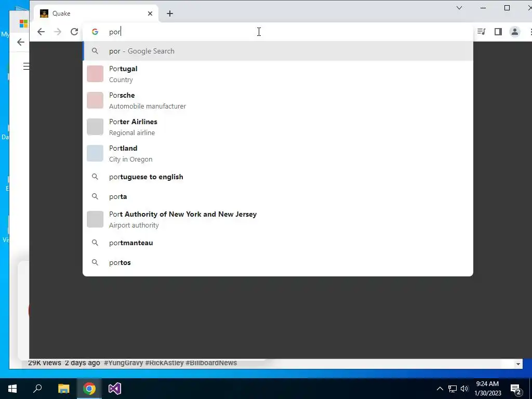The image size is (532, 399).
Task: Click the #YungGravy hashtag link
Action: pos(124,363)
